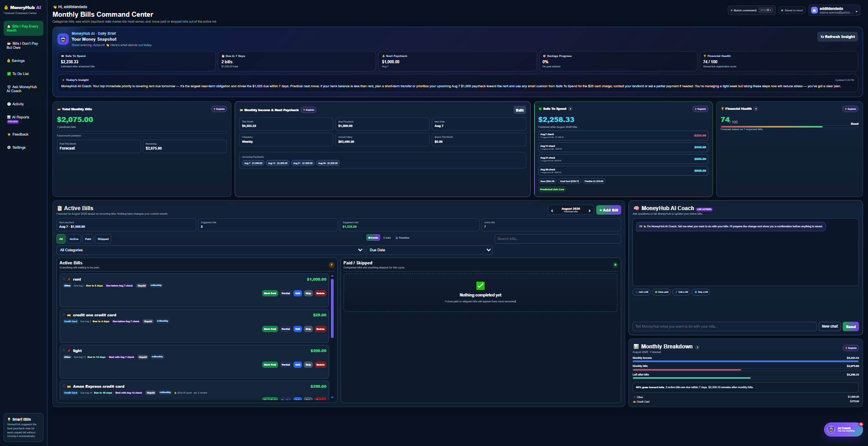
Task: Click the account avatar letter A
Action: pos(814,10)
